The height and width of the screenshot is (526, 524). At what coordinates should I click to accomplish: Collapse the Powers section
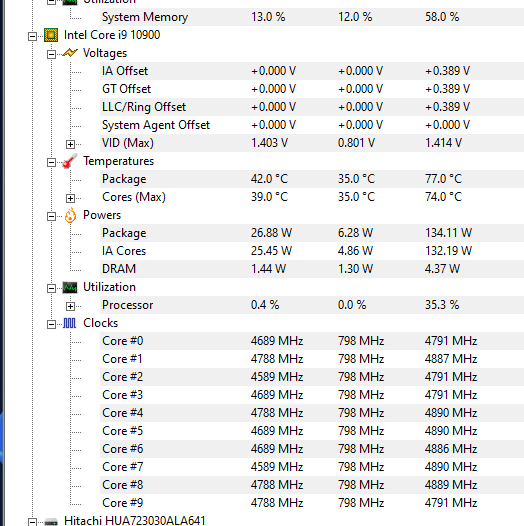point(51,216)
